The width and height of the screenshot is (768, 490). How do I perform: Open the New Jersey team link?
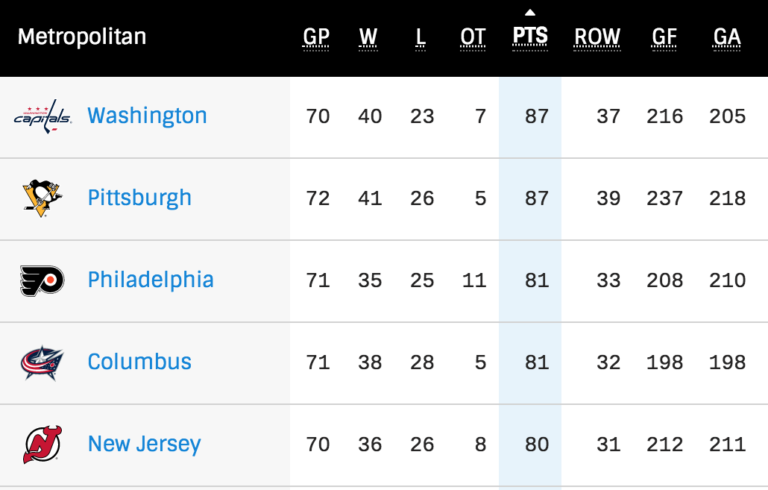pos(144,444)
